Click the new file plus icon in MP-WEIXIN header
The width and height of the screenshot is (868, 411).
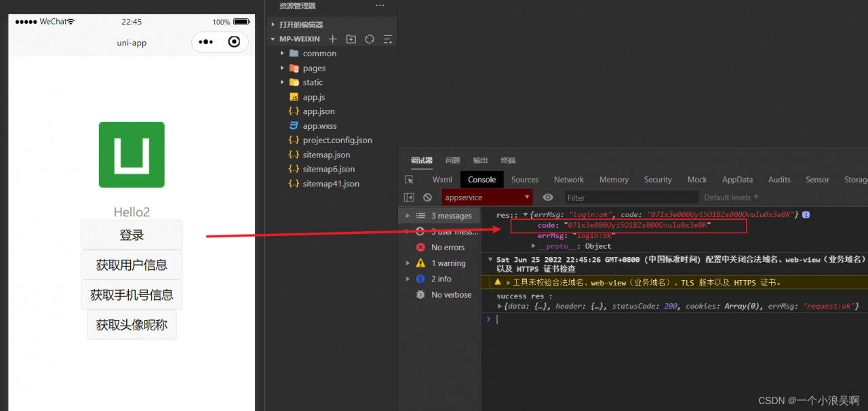[x=332, y=39]
